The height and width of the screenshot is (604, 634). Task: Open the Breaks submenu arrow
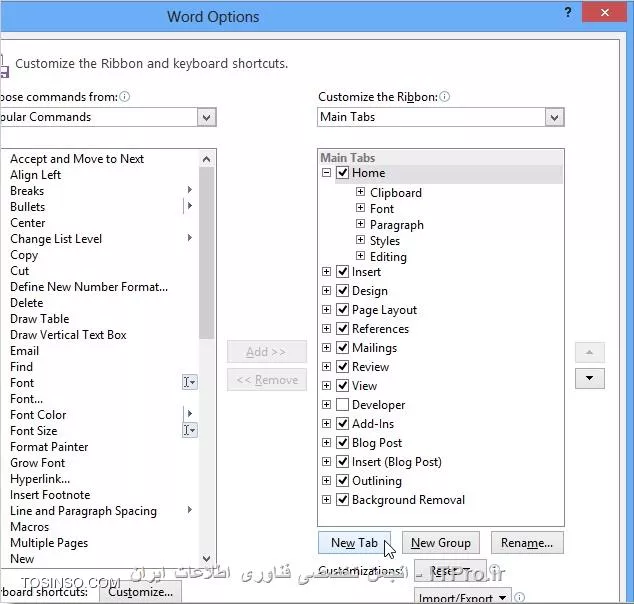coord(190,190)
